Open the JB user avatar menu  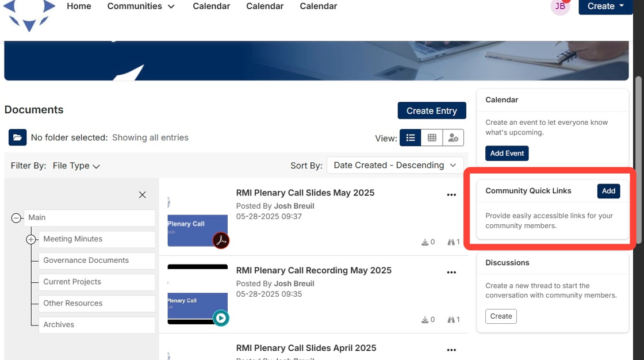click(560, 6)
